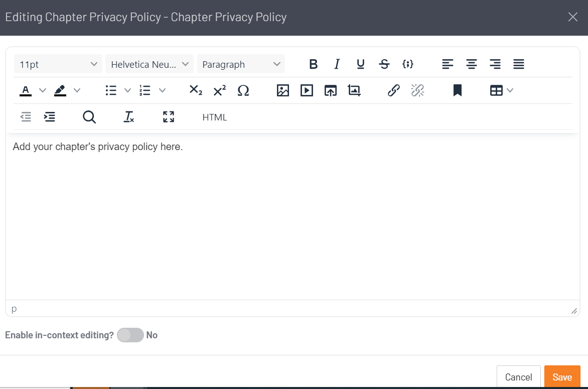This screenshot has width=588, height=389.
Task: Apply the current highlight color
Action: 60,90
